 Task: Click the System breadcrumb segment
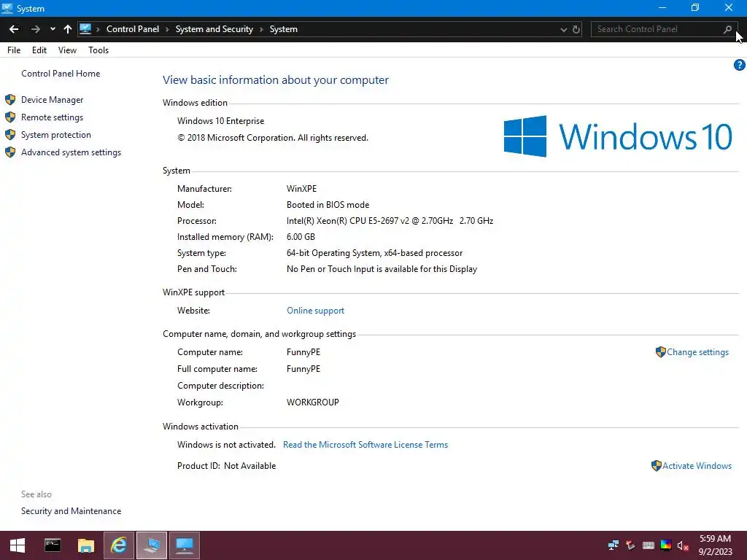coord(284,29)
